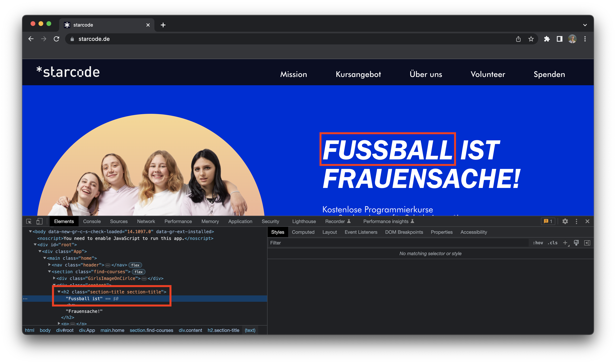616x364 pixels.
Task: Close the DevTools panel
Action: tap(587, 221)
